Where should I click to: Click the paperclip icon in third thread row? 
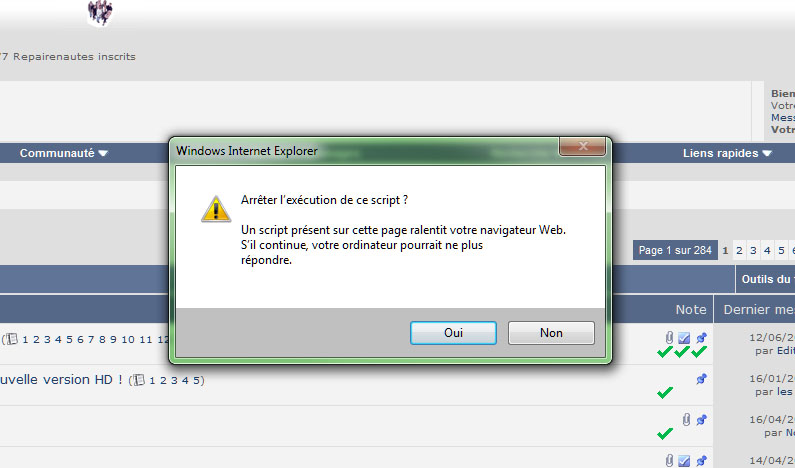pos(686,420)
